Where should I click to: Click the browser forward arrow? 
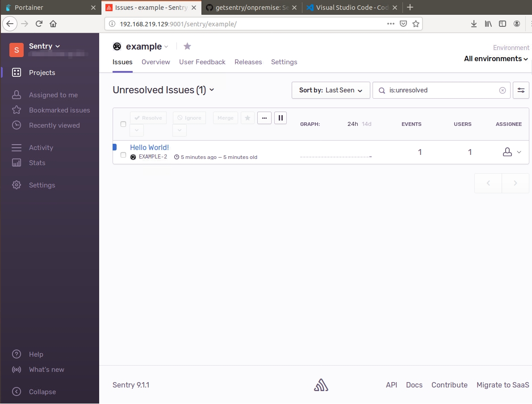pos(25,24)
